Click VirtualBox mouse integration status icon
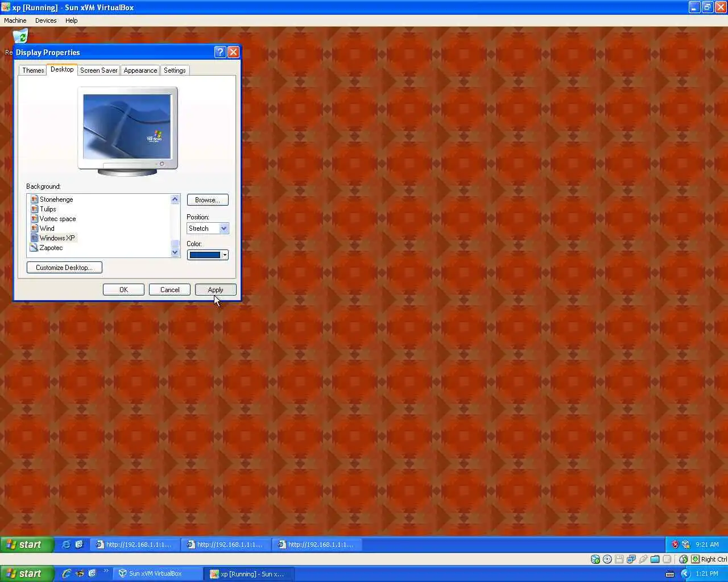The width and height of the screenshot is (728, 582). 683,559
